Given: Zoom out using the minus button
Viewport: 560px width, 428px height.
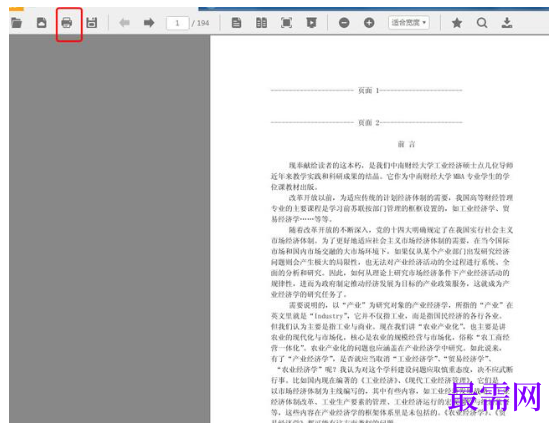Looking at the screenshot, I should coord(344,23).
